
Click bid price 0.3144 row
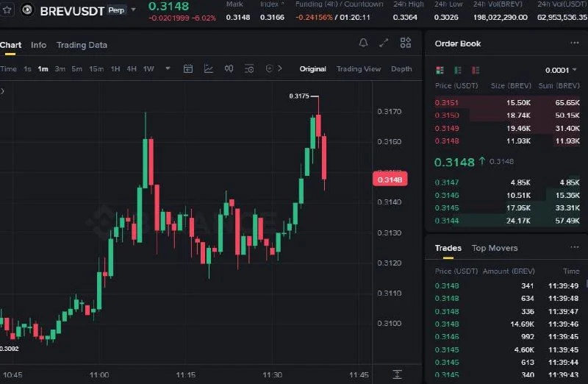click(507, 221)
